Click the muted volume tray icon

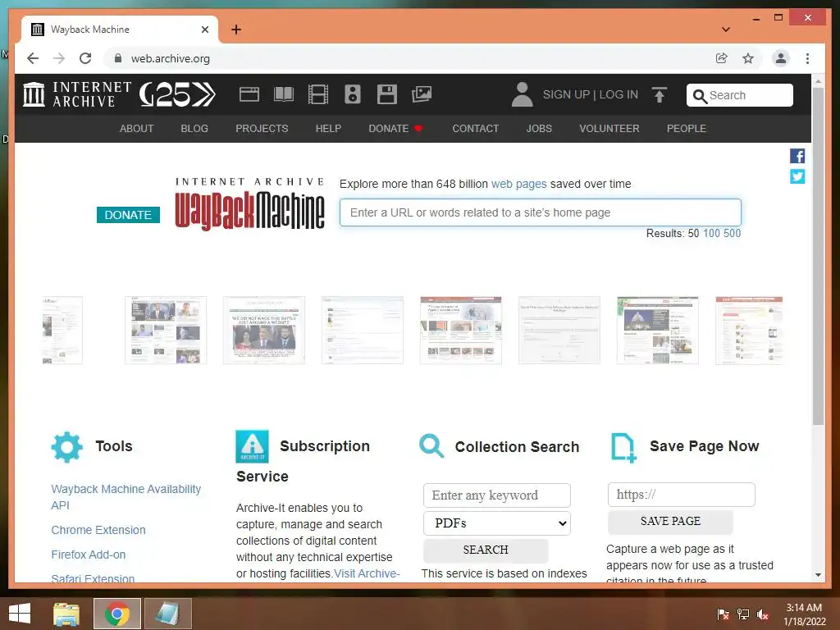pos(763,614)
